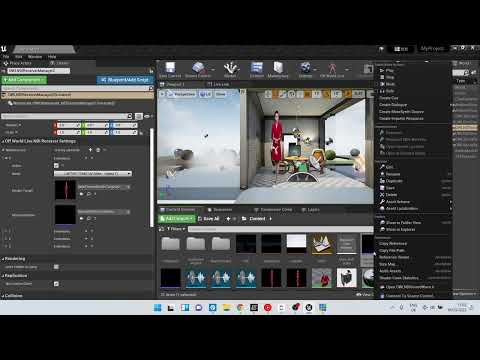Open the viewport Show dropdown
Image resolution: width=480 pixels, height=360 pixels.
(x=220, y=94)
